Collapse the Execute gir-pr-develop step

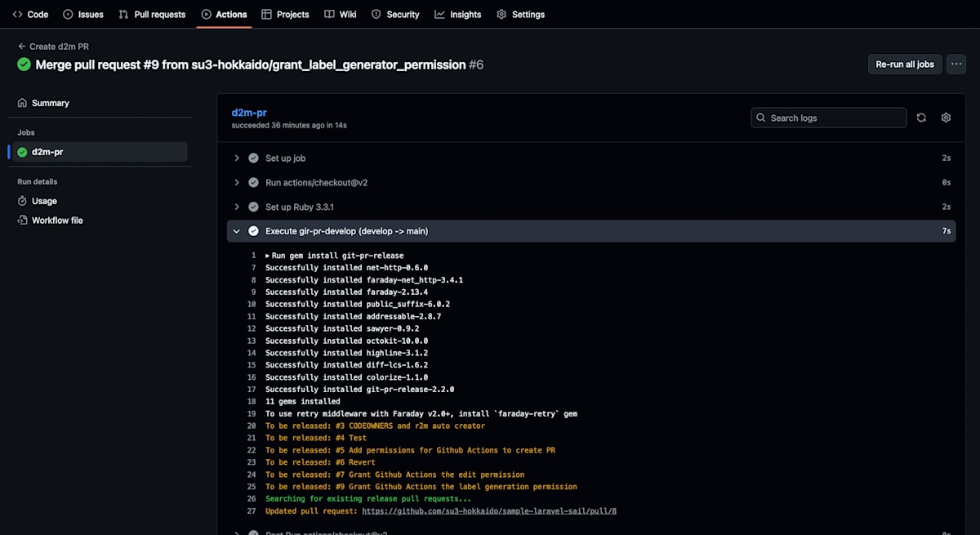pyautogui.click(x=590, y=231)
